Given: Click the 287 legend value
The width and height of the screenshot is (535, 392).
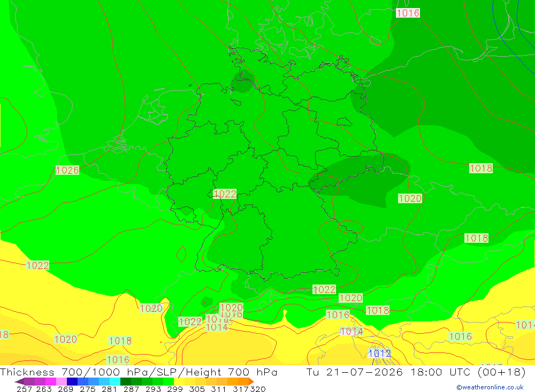Looking at the screenshot, I should [131, 389].
